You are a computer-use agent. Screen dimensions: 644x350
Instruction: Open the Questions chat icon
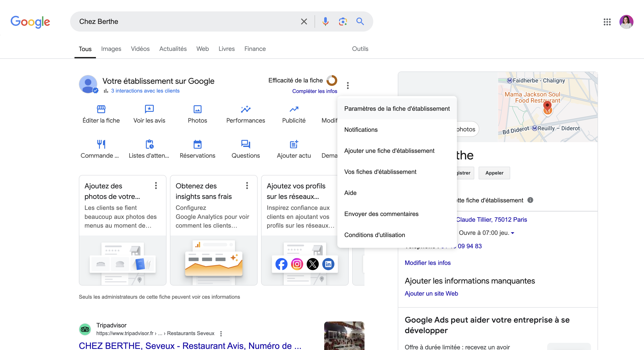[246, 144]
